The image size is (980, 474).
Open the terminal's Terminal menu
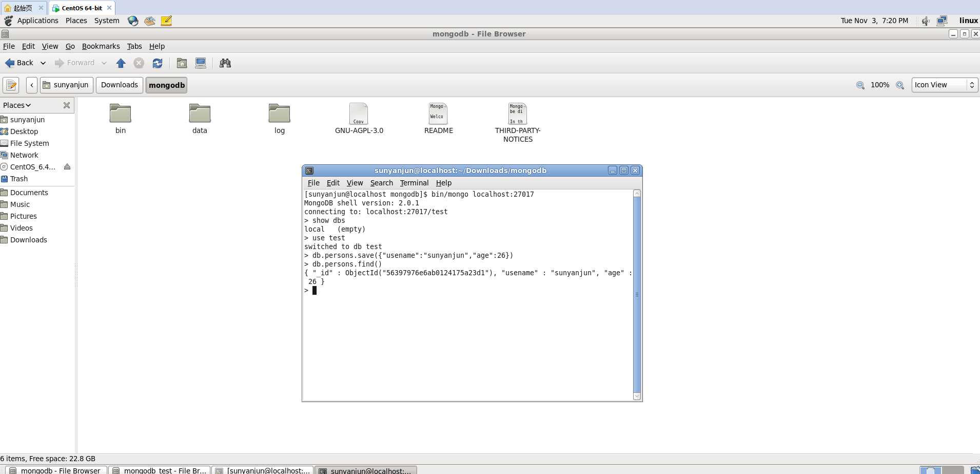[414, 183]
